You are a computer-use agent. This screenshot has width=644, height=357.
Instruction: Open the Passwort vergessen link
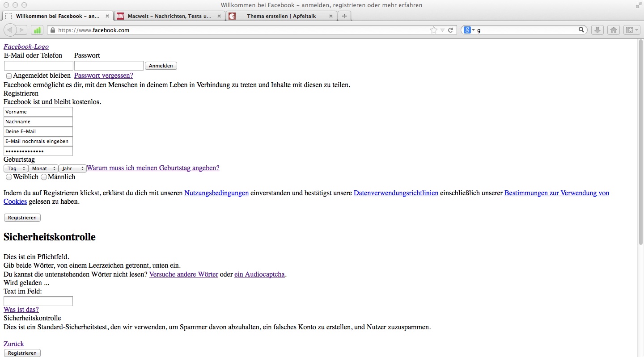(x=103, y=76)
